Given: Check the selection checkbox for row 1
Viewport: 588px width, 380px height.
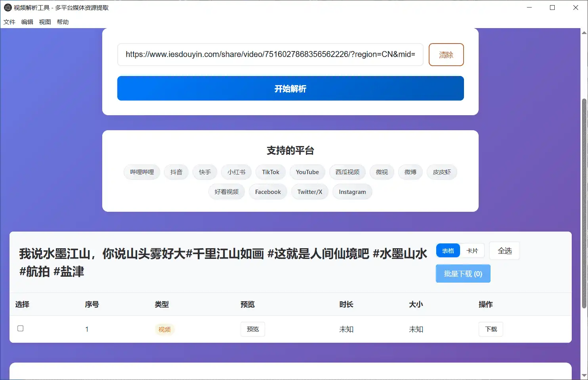Looking at the screenshot, I should (x=20, y=328).
